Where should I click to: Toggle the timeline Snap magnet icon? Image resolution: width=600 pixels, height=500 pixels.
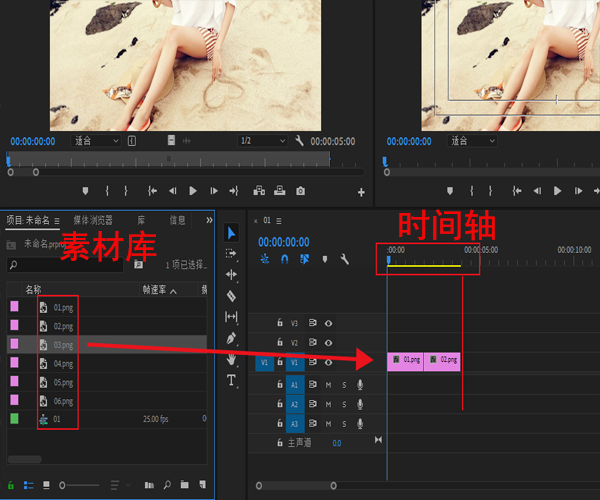point(284,260)
